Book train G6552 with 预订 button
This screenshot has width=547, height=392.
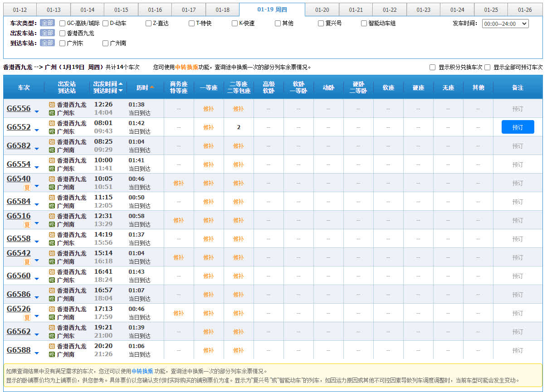click(x=518, y=127)
